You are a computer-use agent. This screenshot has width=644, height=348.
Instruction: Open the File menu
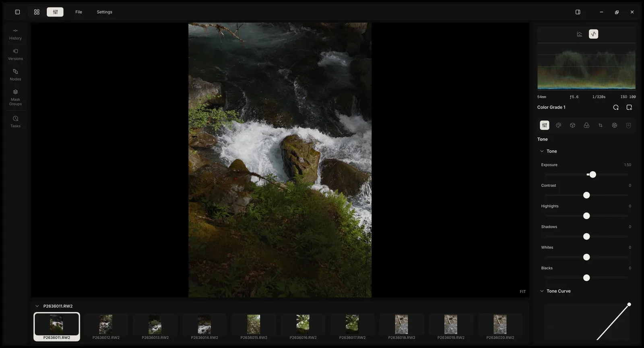[78, 12]
